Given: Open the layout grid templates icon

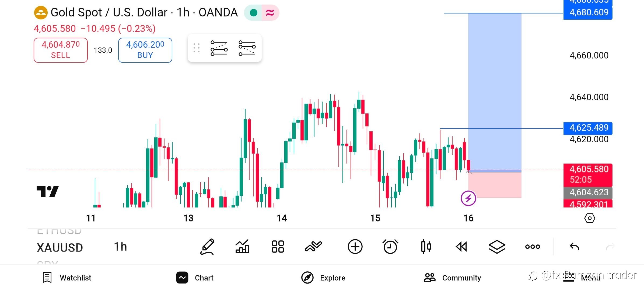Looking at the screenshot, I should [x=278, y=247].
